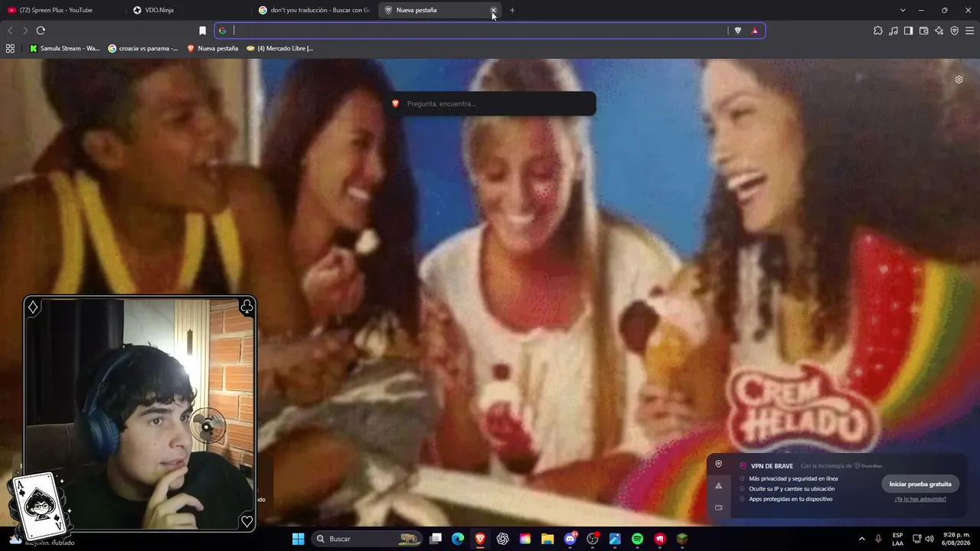Open the volume and network quick settings
This screenshot has width=980, height=551.
click(923, 539)
